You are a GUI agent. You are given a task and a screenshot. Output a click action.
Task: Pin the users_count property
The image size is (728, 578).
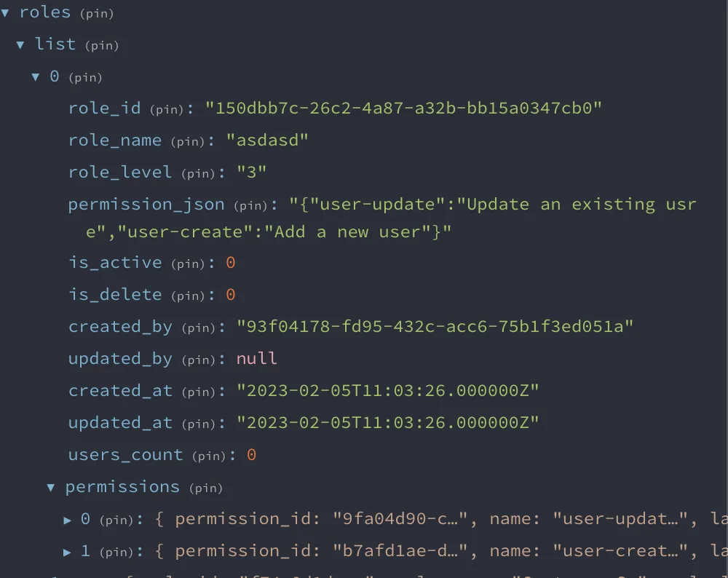pyautogui.click(x=210, y=456)
